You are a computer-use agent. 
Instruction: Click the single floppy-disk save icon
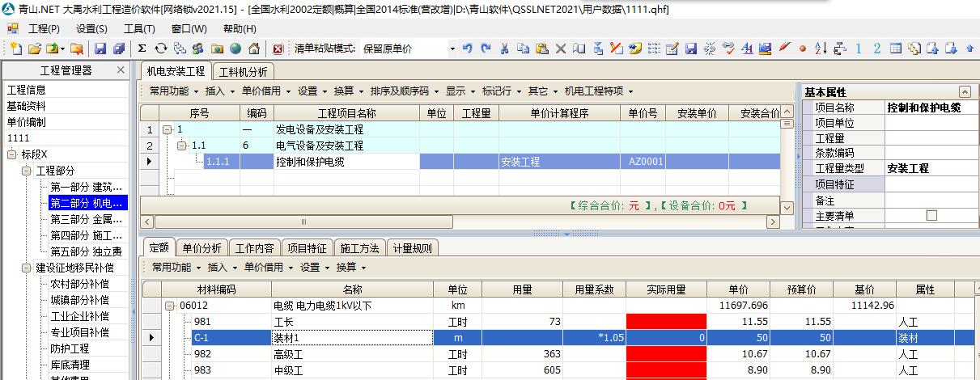[100, 49]
